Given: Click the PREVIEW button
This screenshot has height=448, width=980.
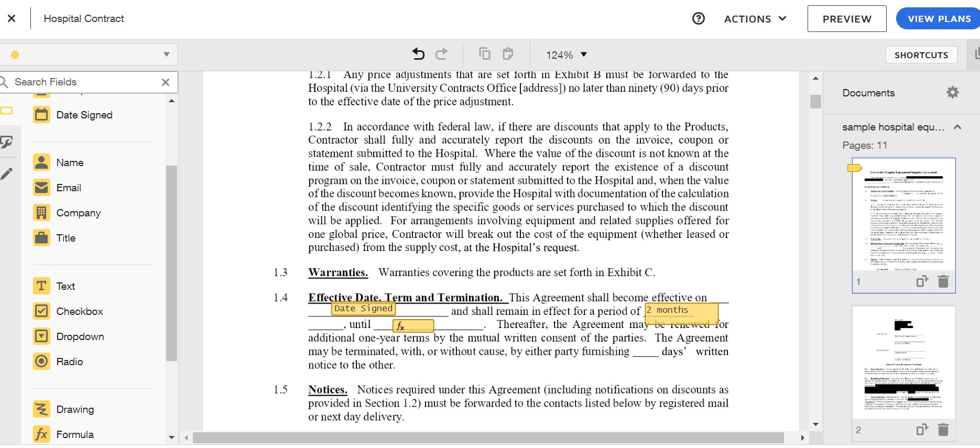Looking at the screenshot, I should pos(847,19).
